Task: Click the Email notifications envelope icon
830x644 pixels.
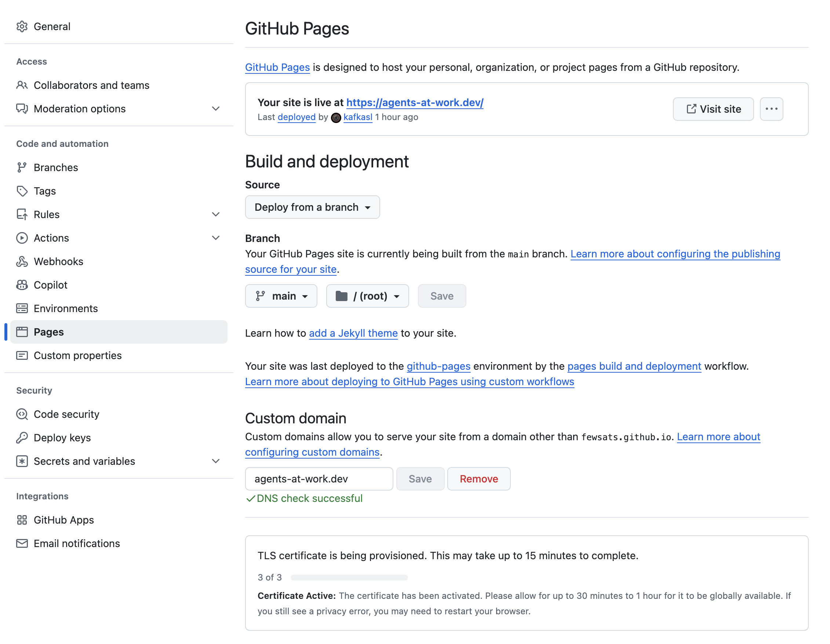Action: [x=22, y=543]
